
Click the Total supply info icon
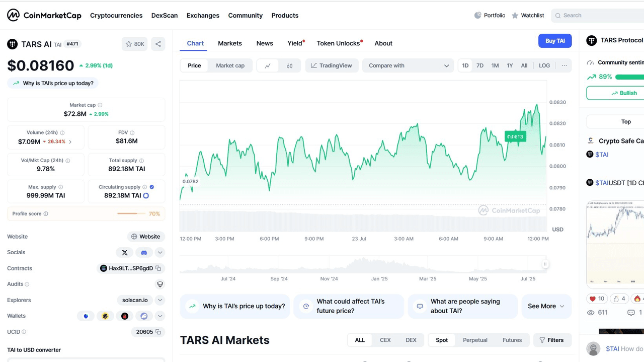tap(141, 161)
